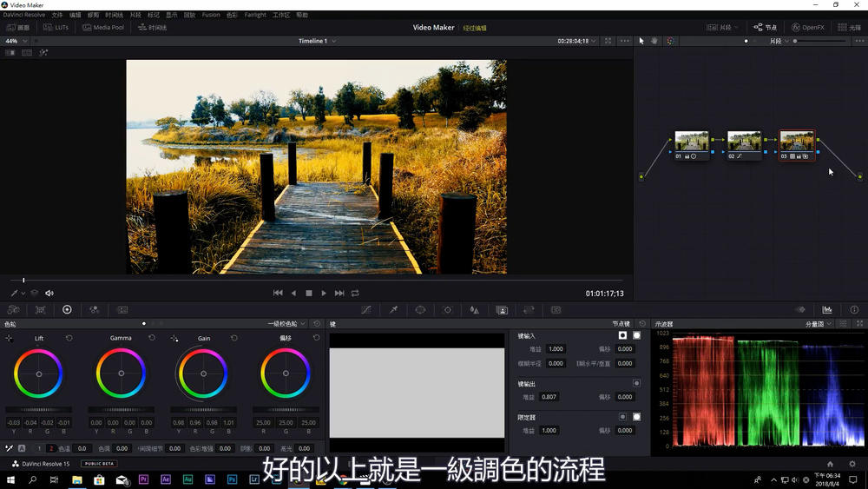Toggle the loop playback button

click(355, 294)
